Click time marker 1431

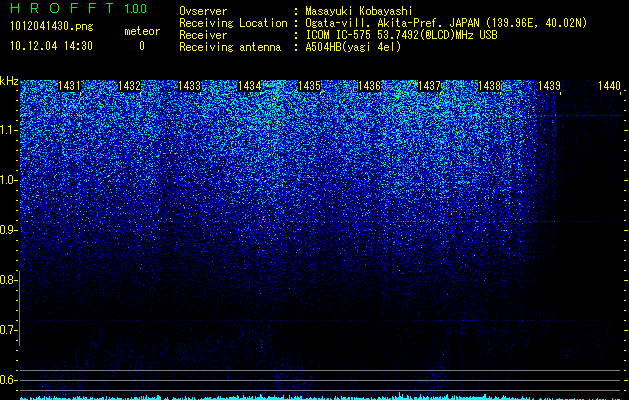[69, 86]
